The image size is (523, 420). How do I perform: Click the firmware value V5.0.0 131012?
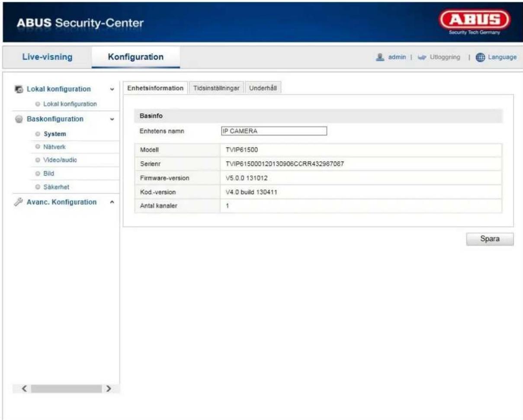[247, 178]
